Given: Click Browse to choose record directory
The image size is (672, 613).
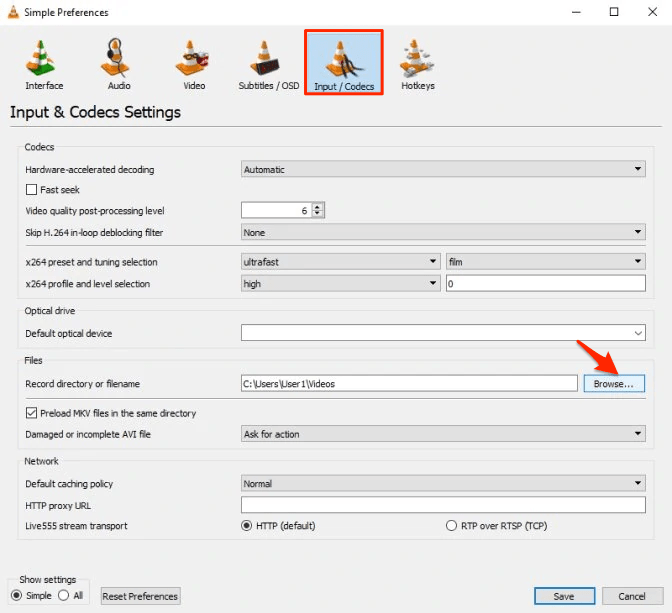Looking at the screenshot, I should coord(614,383).
